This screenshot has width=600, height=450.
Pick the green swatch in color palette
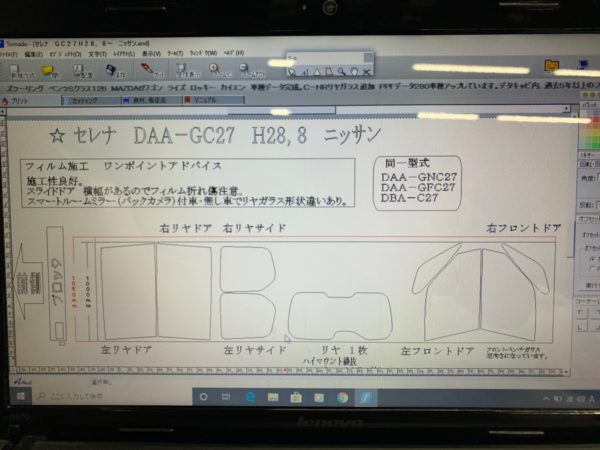tap(596, 143)
